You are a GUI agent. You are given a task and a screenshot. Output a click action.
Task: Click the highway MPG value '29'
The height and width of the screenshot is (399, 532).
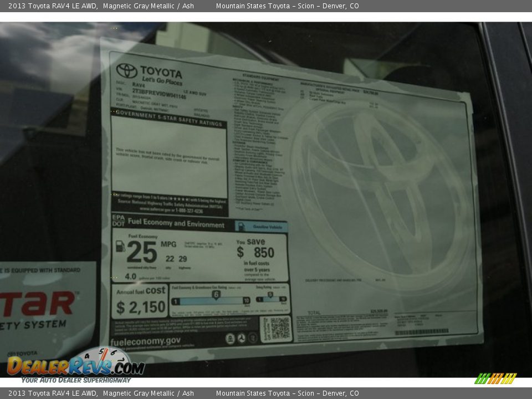[183, 259]
